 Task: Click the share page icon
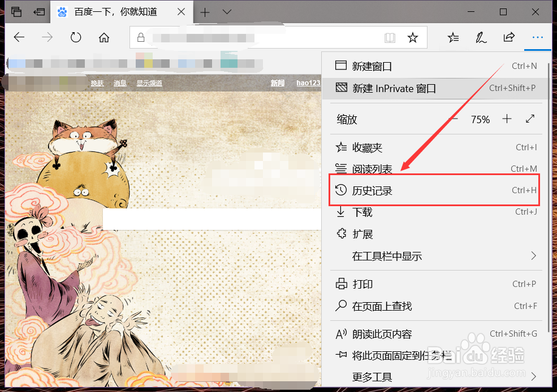509,37
